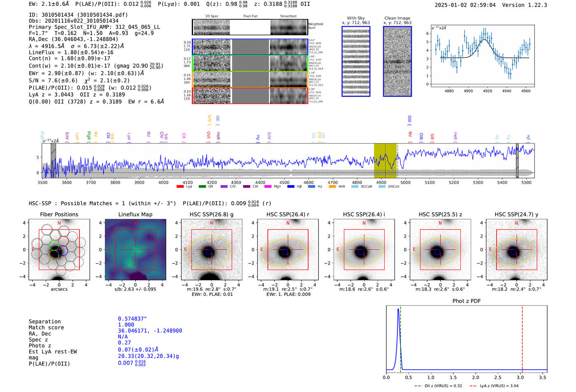Open the With Sky cutout image

pos(356,62)
